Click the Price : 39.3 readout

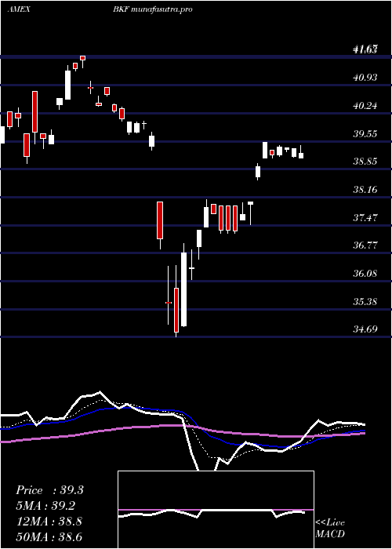click(49, 490)
